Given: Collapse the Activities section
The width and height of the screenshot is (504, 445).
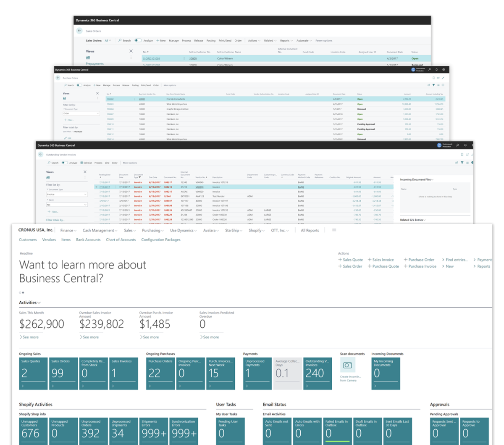Looking at the screenshot, I should click(x=30, y=303).
